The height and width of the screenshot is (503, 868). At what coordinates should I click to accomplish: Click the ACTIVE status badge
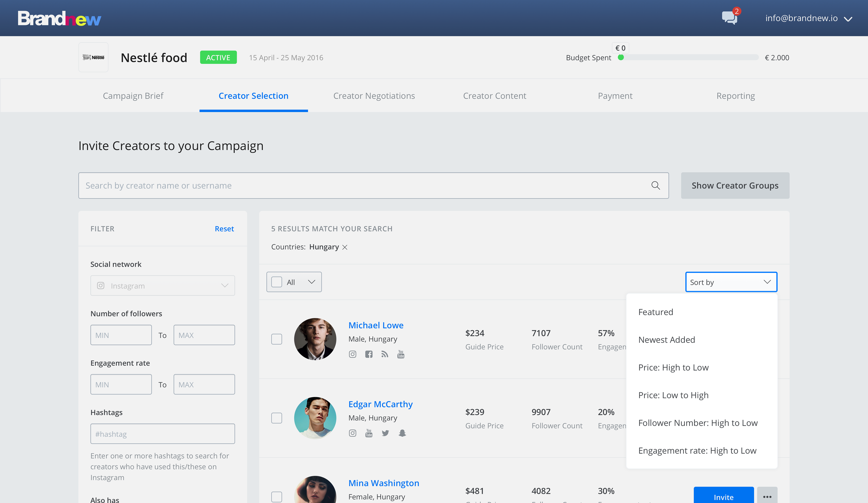[218, 58]
